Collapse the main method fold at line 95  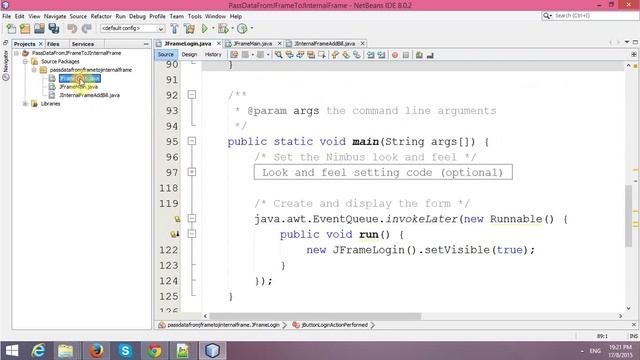(191, 141)
